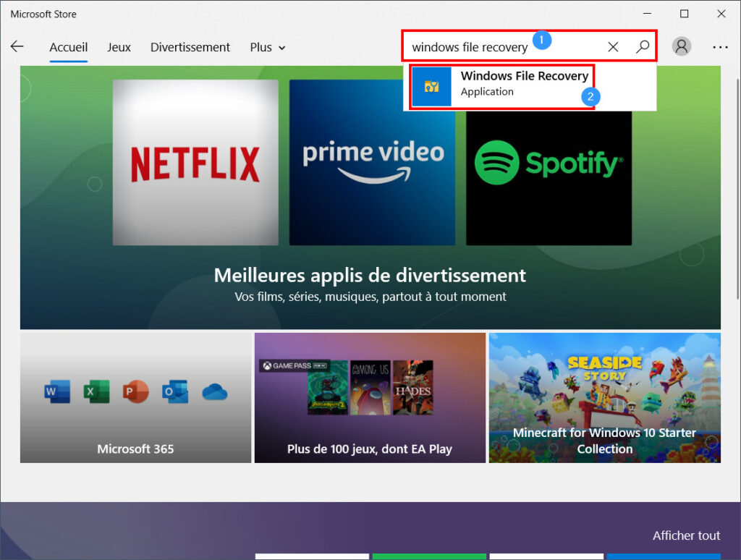This screenshot has height=560, width=741.
Task: Click into the search box text
Action: (469, 47)
